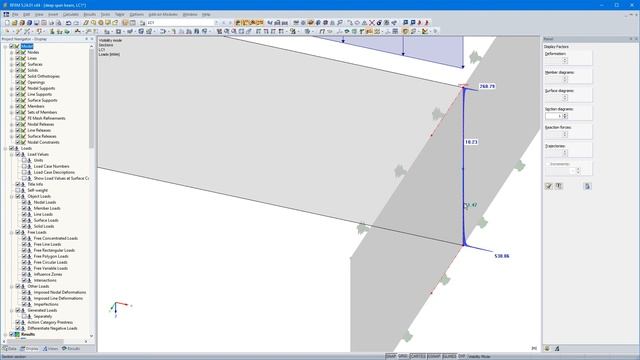The width and height of the screenshot is (640, 360).
Task: Toggle the Load Case Numbers checkbox
Action: 24,167
